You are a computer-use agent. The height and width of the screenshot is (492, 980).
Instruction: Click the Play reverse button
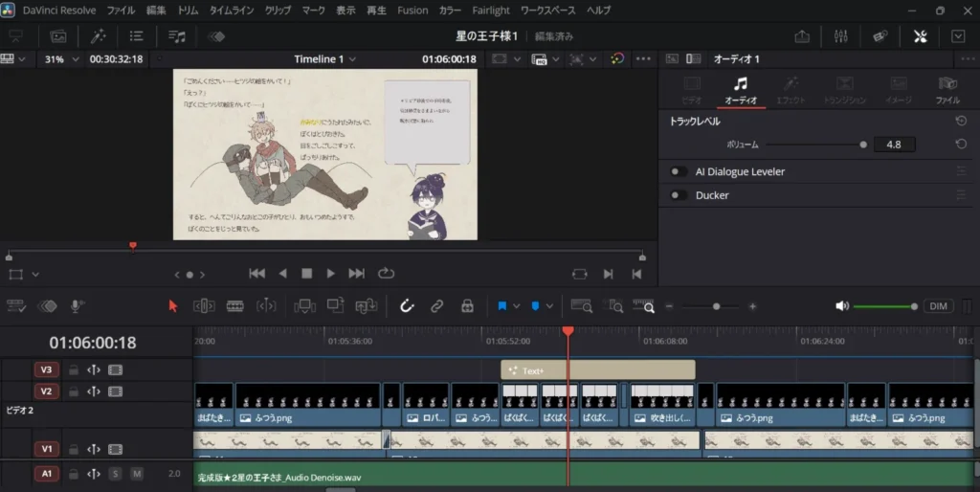click(x=282, y=273)
